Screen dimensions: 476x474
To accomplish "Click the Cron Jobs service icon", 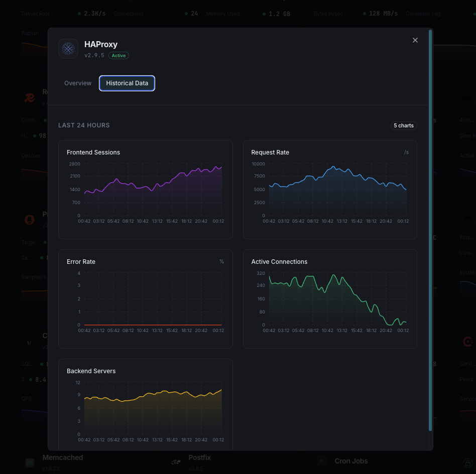I will point(321,460).
